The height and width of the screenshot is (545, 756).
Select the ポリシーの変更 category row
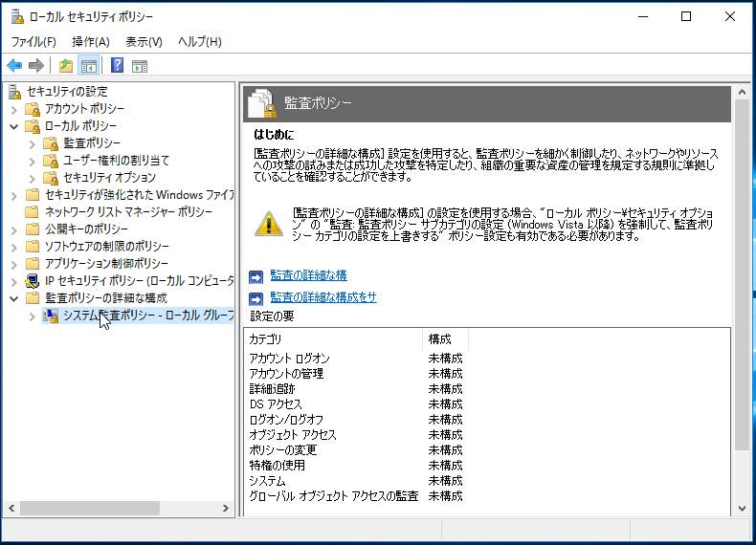point(356,450)
